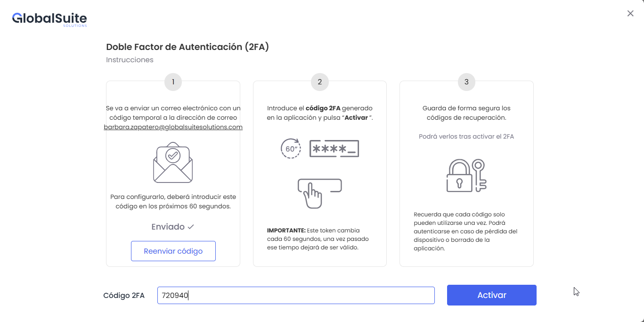Screen dimensions: 644x322
Task: Click the step 1 number badge
Action: [x=173, y=82]
